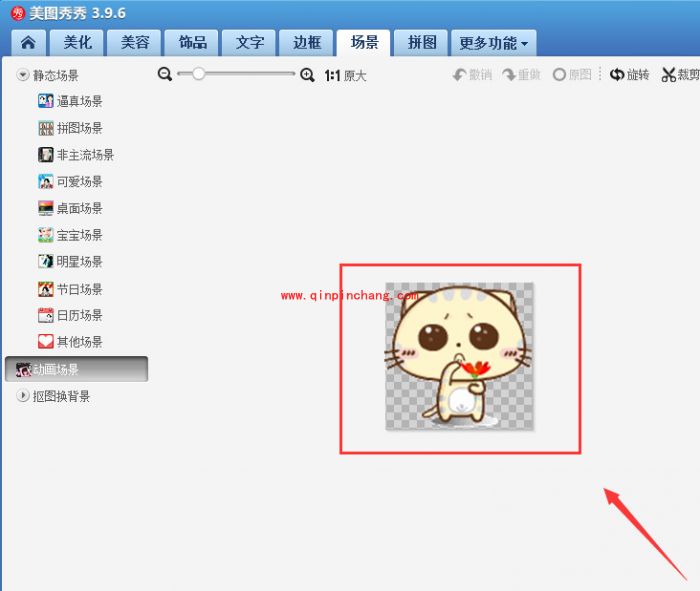Click the zoom slider handle
Screen dimensions: 700x591
click(199, 74)
